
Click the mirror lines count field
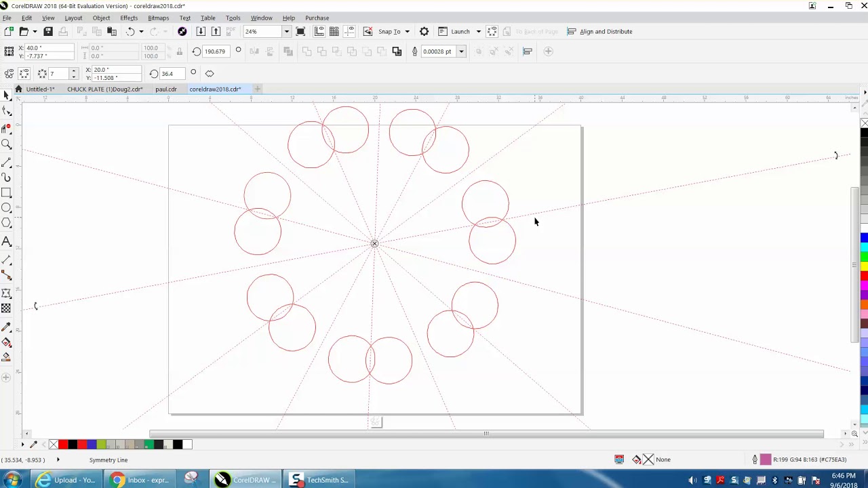pos(59,73)
